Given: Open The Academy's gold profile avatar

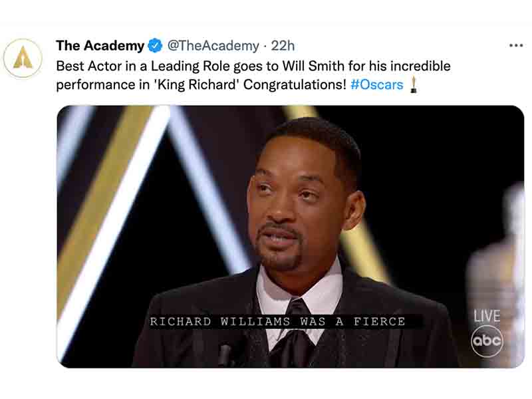Looking at the screenshot, I should (23, 59).
